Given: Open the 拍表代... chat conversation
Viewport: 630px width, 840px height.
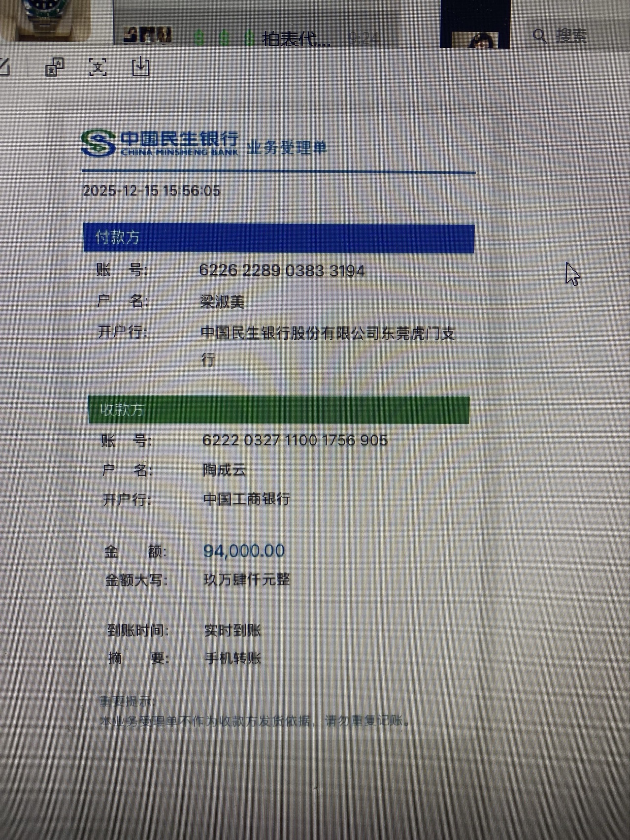Looking at the screenshot, I should click(296, 38).
